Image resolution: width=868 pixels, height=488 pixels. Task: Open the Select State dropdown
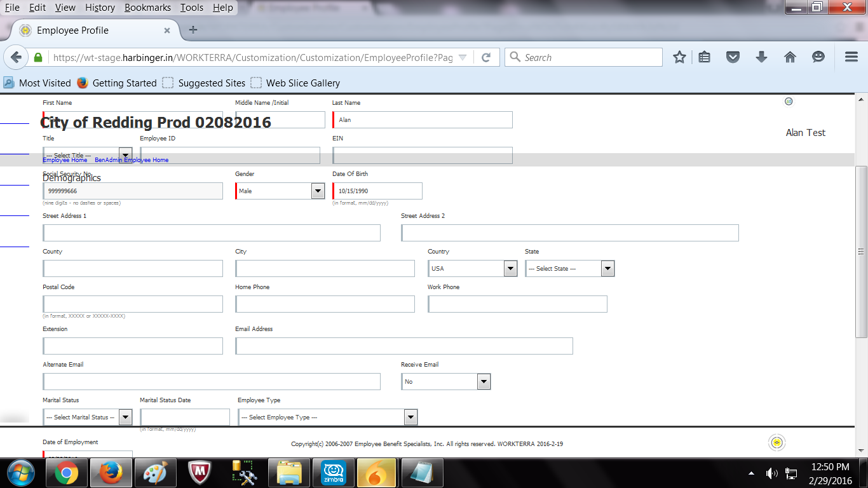[x=607, y=269]
